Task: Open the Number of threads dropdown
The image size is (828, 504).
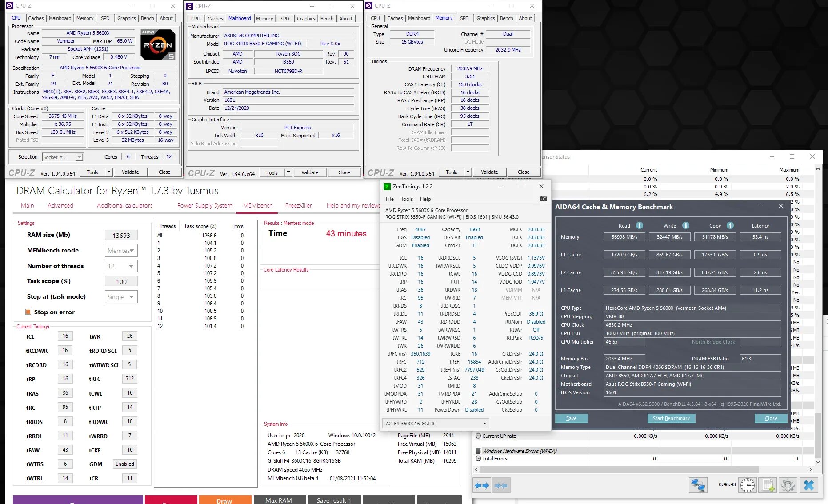Action: 121,266
